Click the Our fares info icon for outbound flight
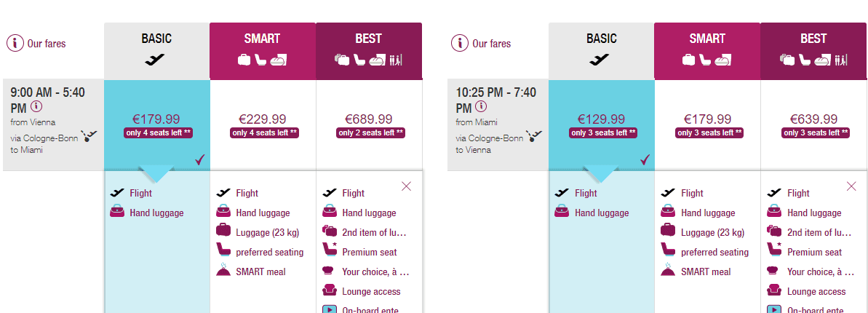Viewport: 868px width, 313px height. (x=15, y=43)
